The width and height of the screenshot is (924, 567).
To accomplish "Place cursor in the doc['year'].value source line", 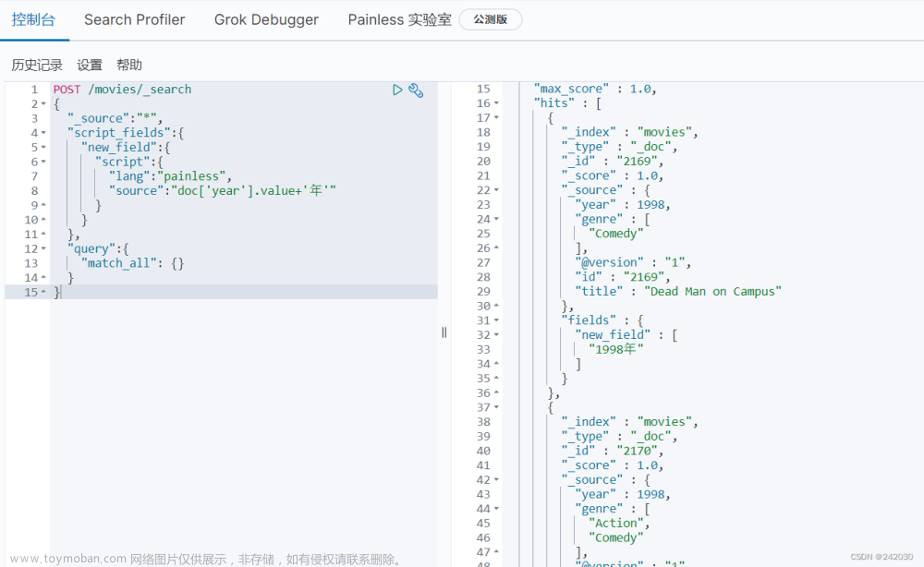I will click(x=222, y=191).
